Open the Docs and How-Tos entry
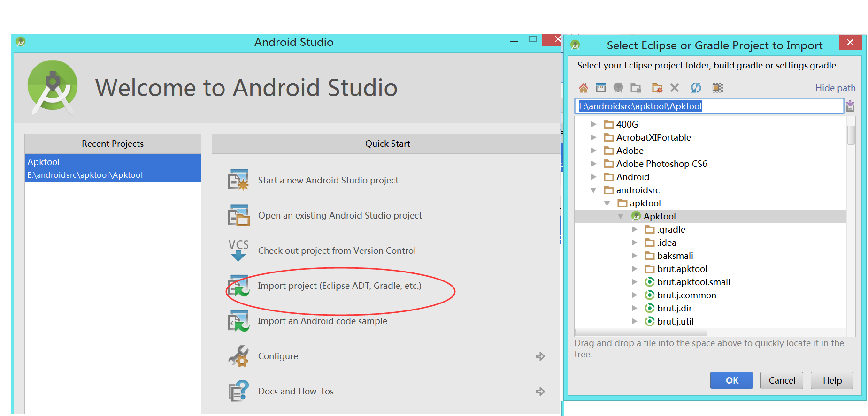 [296, 391]
